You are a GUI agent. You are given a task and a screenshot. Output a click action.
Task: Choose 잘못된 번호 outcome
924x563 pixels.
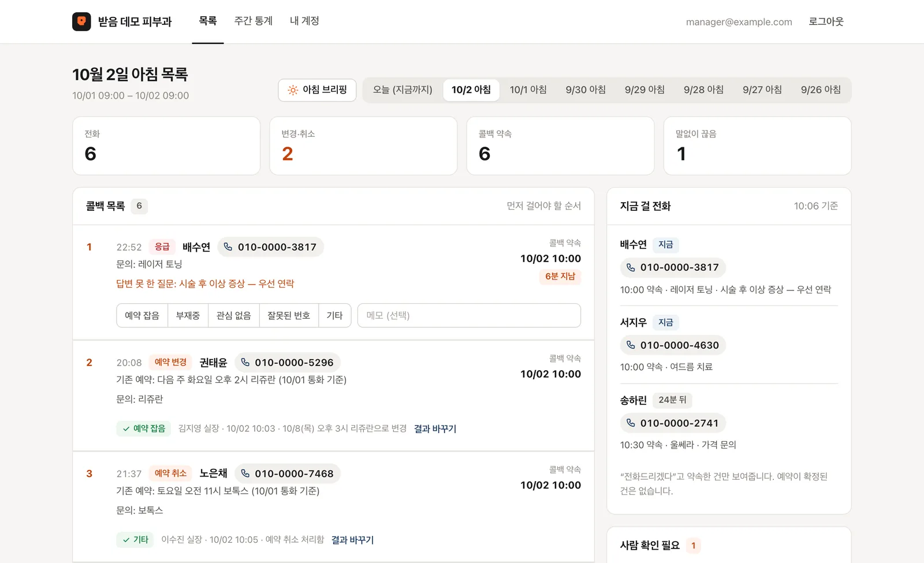(x=289, y=316)
